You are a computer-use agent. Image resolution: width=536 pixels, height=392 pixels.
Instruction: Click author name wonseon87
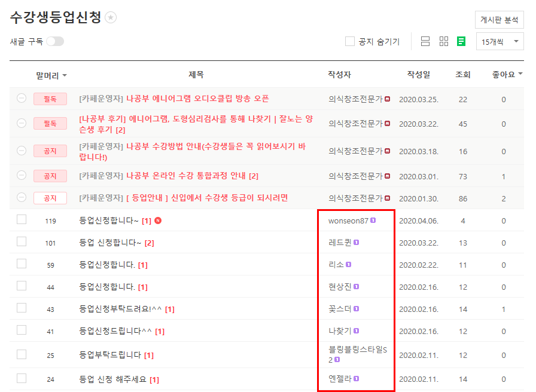coord(348,221)
